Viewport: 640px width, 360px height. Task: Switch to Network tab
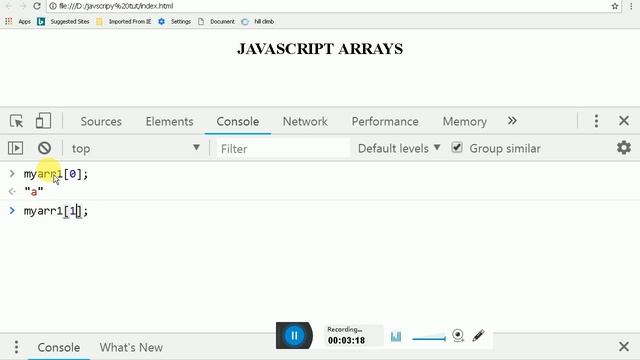305,121
